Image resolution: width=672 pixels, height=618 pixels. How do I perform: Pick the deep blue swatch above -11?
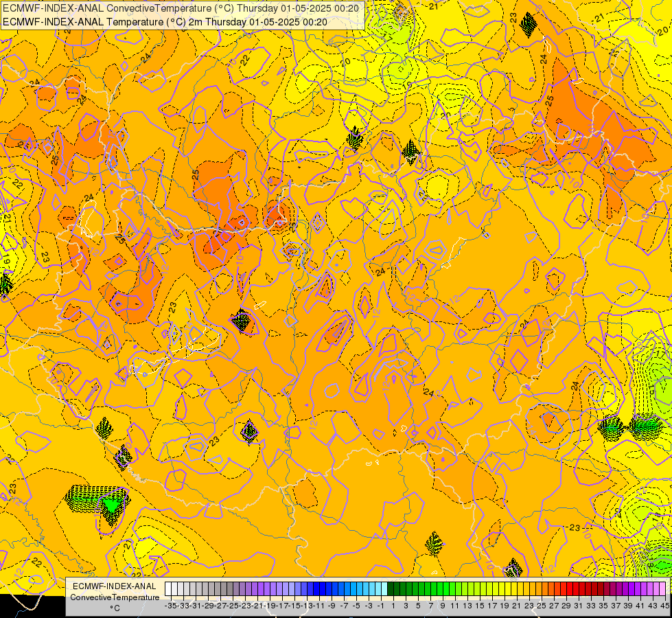click(316, 588)
